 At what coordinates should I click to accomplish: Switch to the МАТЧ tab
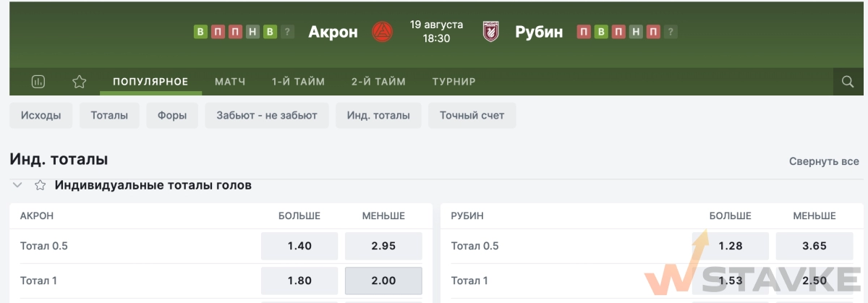click(x=230, y=82)
